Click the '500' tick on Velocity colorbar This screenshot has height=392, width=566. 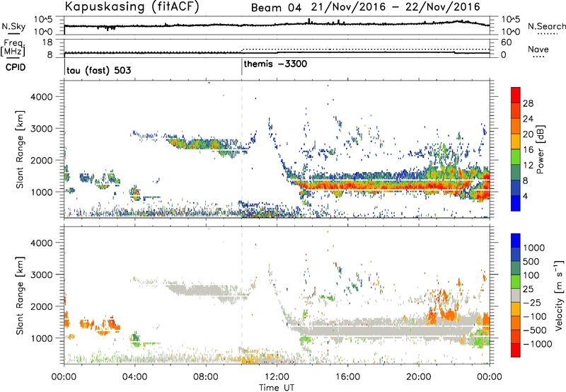[x=531, y=262]
